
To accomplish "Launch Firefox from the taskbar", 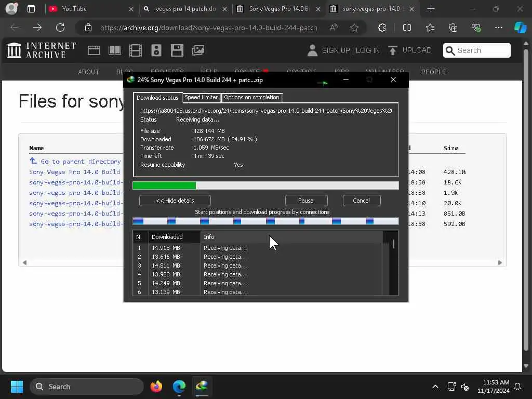I will [156, 387].
